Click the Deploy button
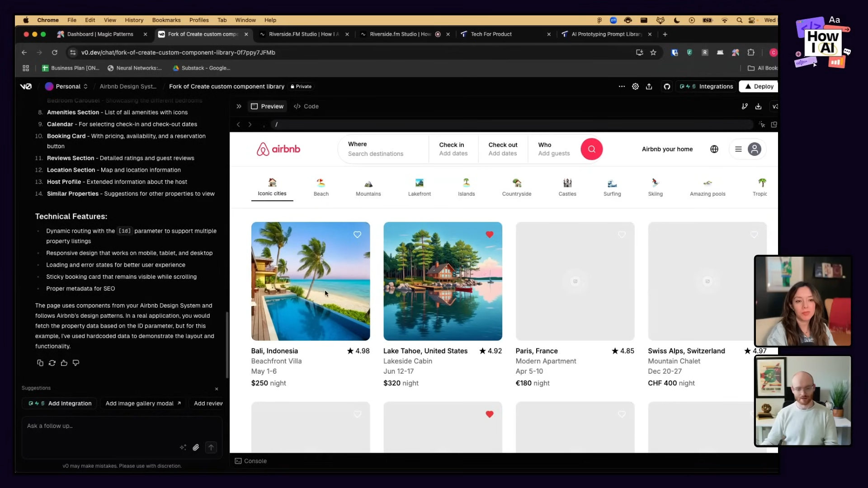868x488 pixels. point(759,86)
